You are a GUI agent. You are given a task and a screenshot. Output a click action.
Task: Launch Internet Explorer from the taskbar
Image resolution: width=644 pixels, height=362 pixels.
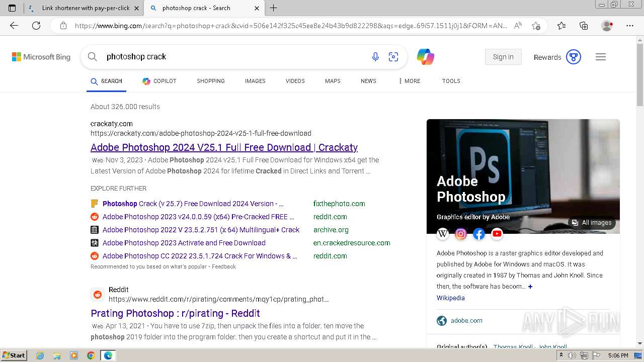tap(40, 355)
